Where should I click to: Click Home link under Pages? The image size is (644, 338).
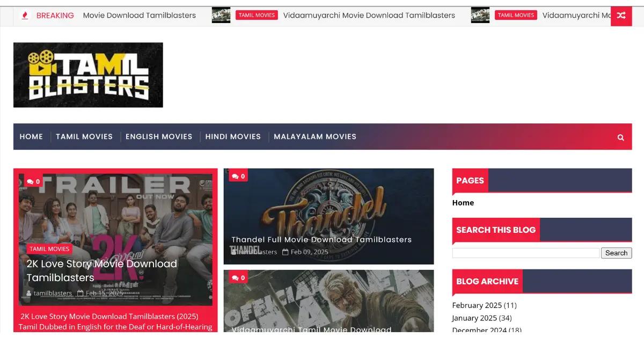click(463, 203)
